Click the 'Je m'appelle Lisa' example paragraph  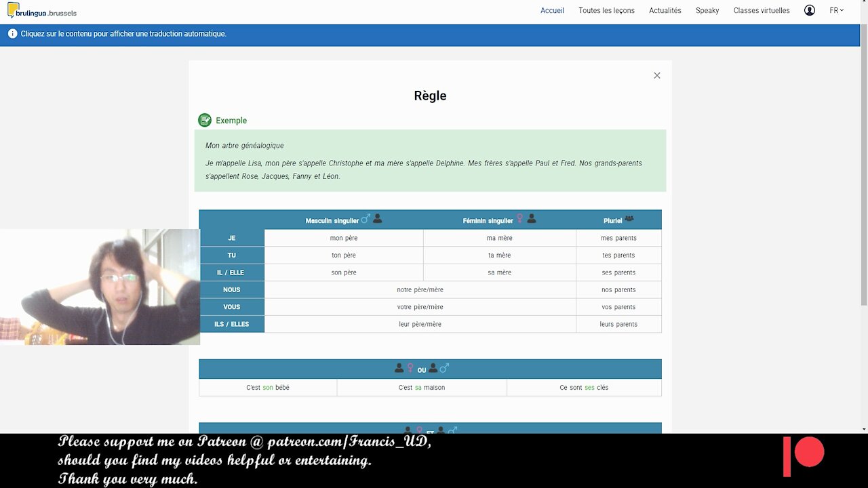point(424,169)
